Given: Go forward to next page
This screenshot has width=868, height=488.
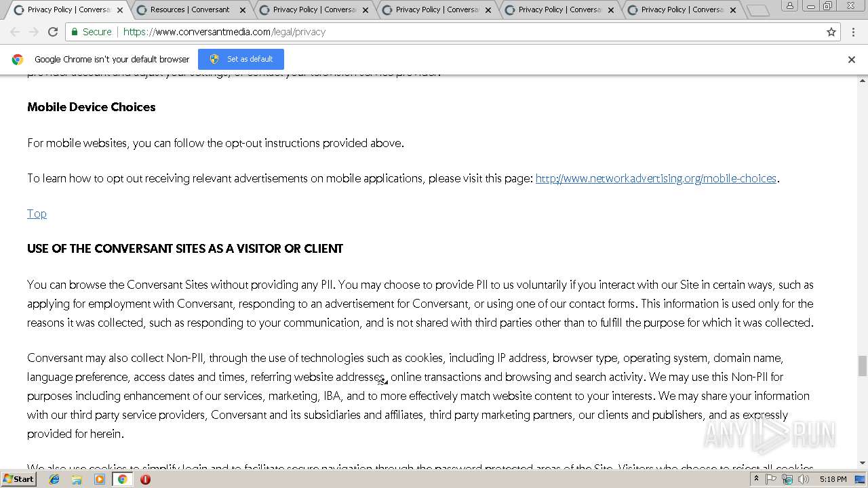Looking at the screenshot, I should click(34, 32).
